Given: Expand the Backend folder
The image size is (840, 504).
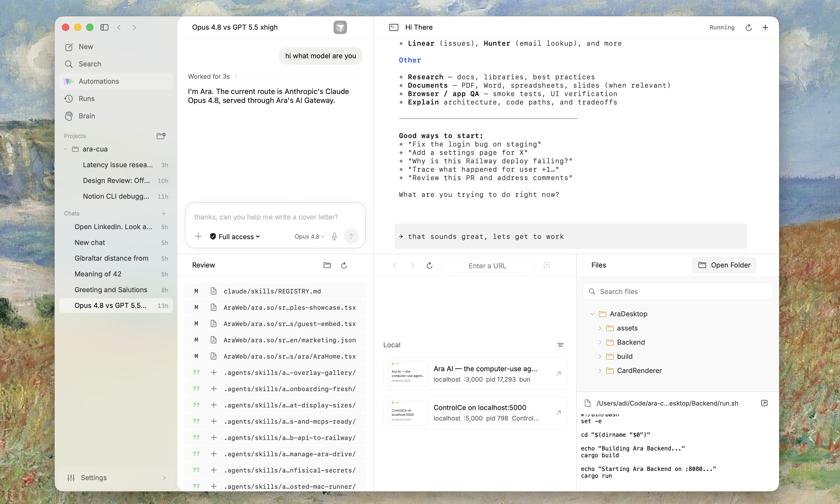Looking at the screenshot, I should pyautogui.click(x=600, y=342).
